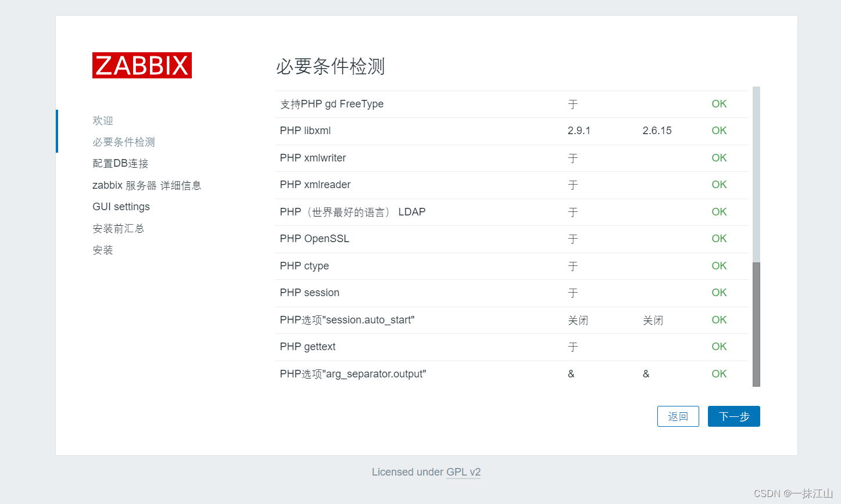Click the session.auto_start option label

point(347,320)
